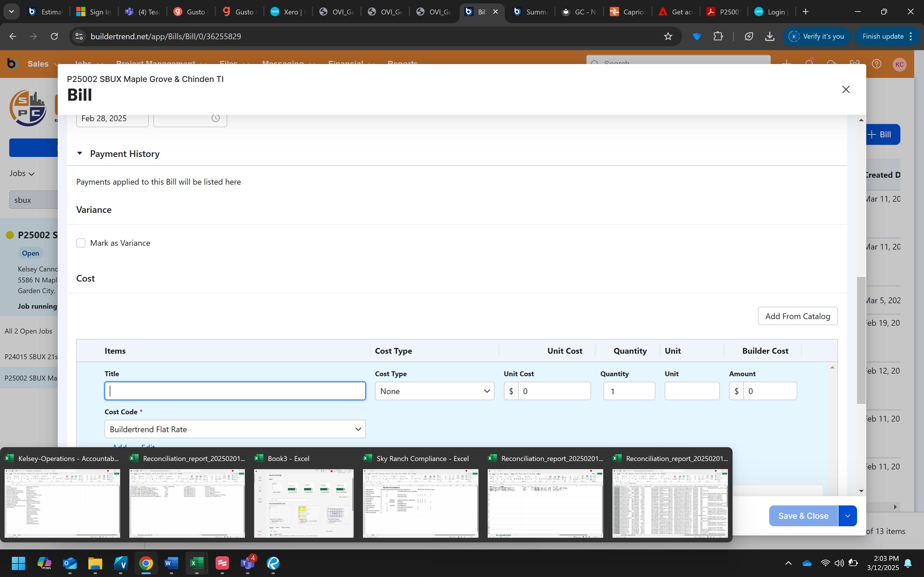Open Microsoft Teams from taskbar

pyautogui.click(x=247, y=563)
